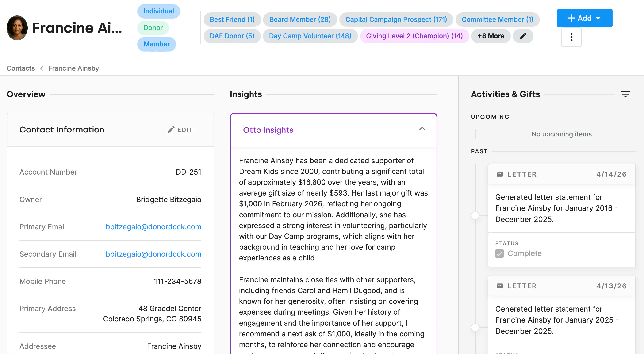Click the breadcrumb back chevron

[x=42, y=68]
